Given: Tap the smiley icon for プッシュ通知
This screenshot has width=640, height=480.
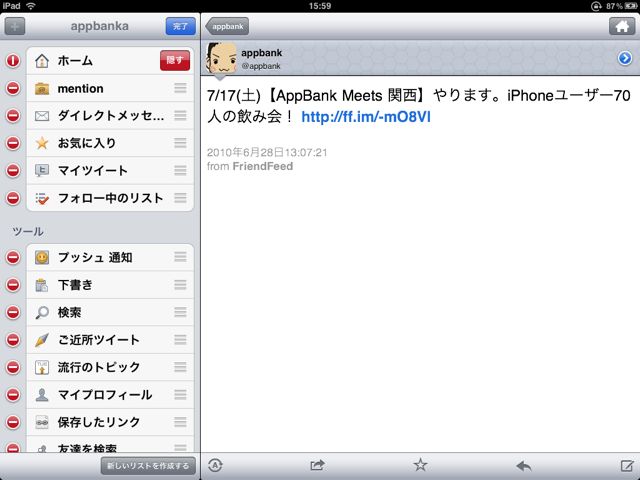Looking at the screenshot, I should point(42,258).
